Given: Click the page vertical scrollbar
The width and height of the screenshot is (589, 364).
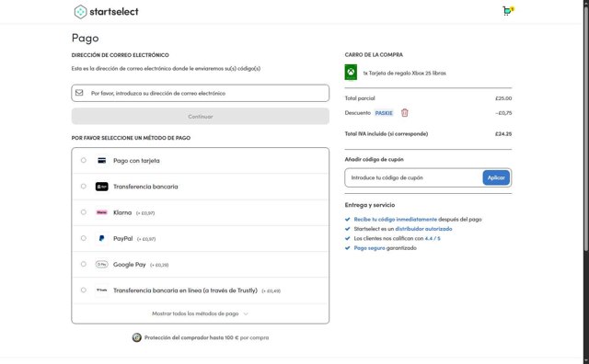Looking at the screenshot, I should tap(585, 128).
